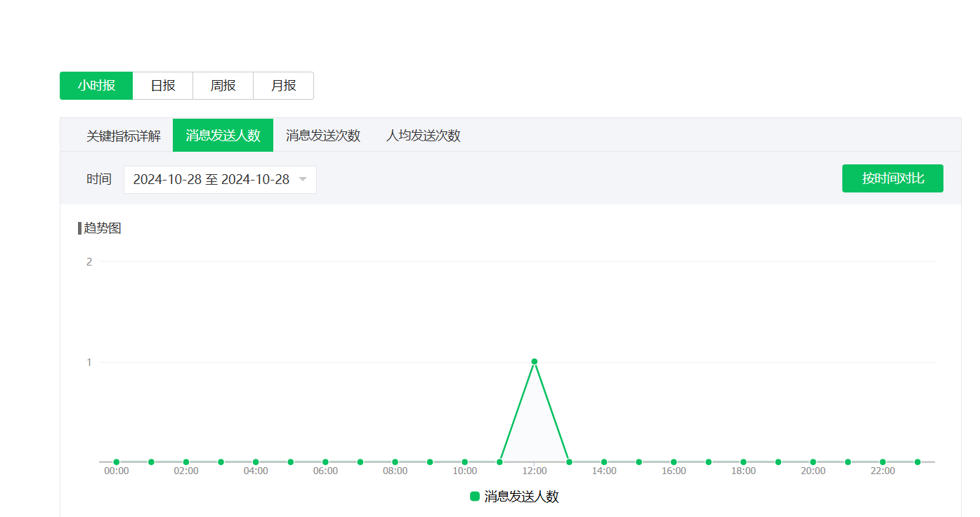Open the 关键指标详解 tab
This screenshot has width=980, height=517.
pyautogui.click(x=124, y=136)
